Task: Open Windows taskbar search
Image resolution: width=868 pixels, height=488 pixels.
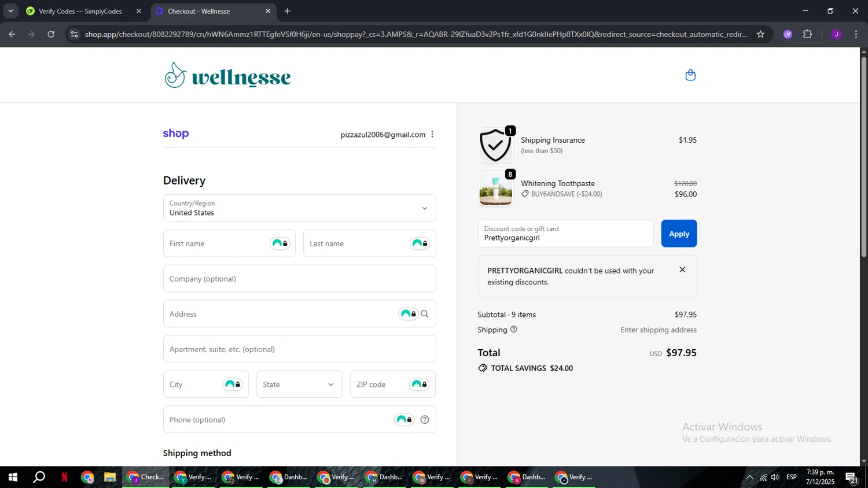Action: pyautogui.click(x=39, y=478)
